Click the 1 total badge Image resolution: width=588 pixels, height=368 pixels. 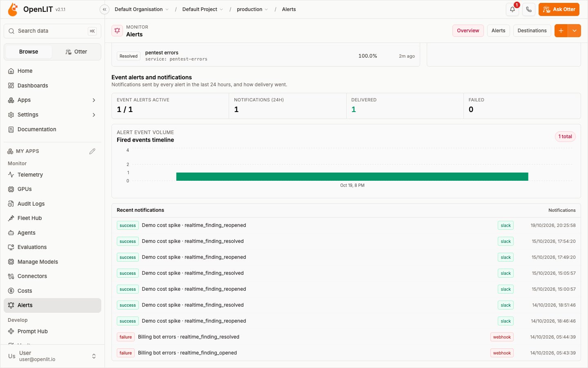tap(565, 137)
